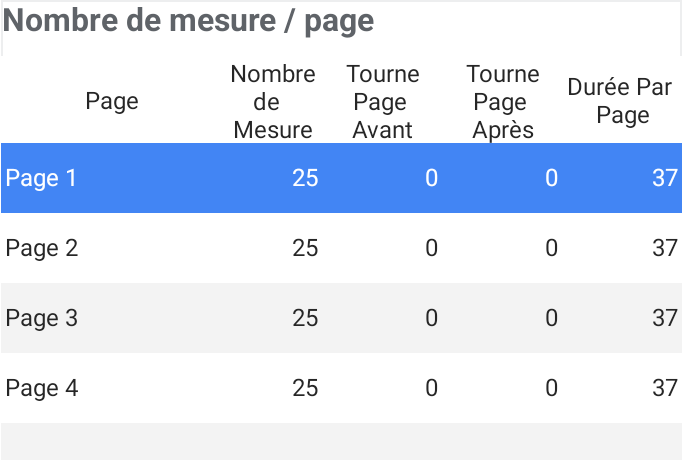The width and height of the screenshot is (688, 460).
Task: Click the Nombre de Mesure column header
Action: [x=273, y=102]
